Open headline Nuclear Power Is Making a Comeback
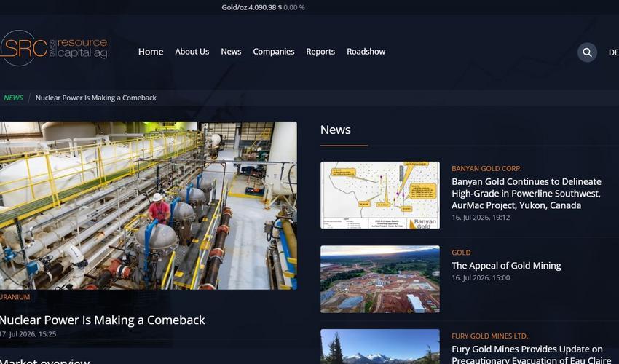This screenshot has height=364, width=619. point(102,320)
